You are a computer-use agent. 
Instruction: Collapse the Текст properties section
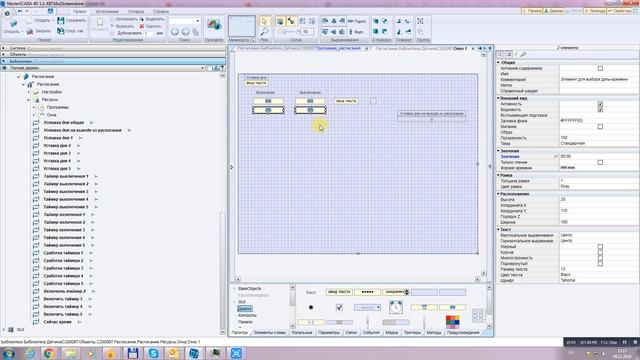point(498,229)
